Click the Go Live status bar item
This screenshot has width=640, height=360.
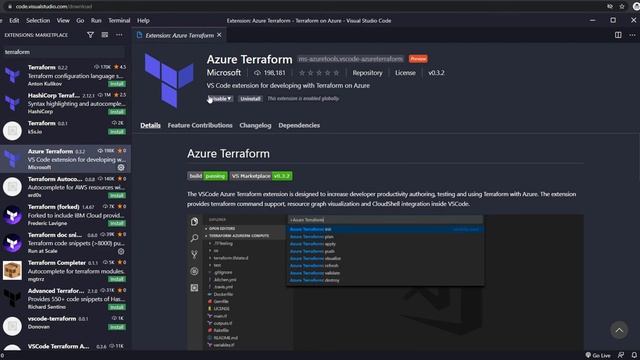click(x=598, y=356)
